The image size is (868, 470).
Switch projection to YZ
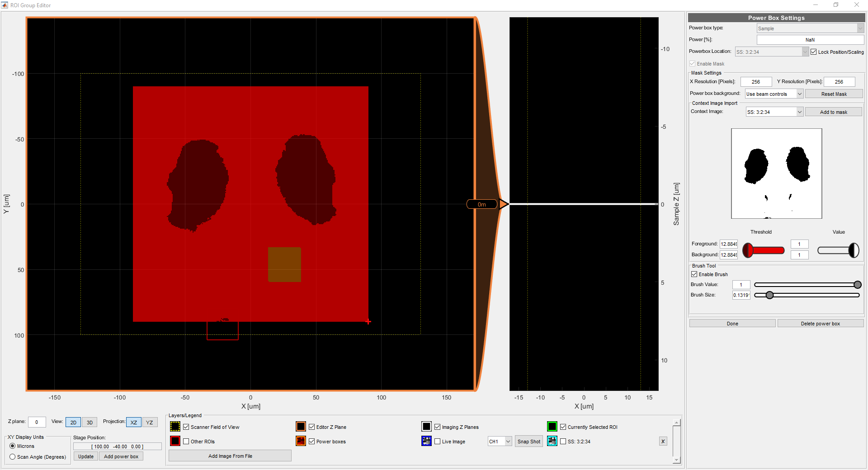click(150, 422)
